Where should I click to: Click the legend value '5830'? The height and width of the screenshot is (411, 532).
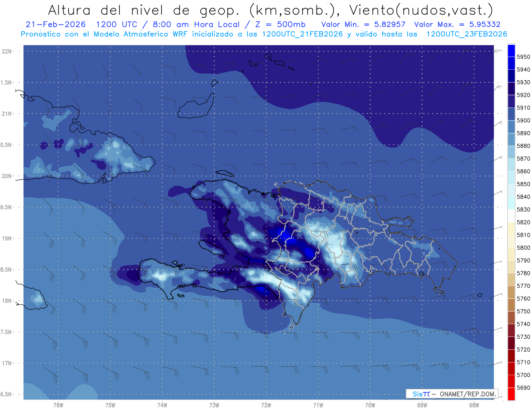524,209
